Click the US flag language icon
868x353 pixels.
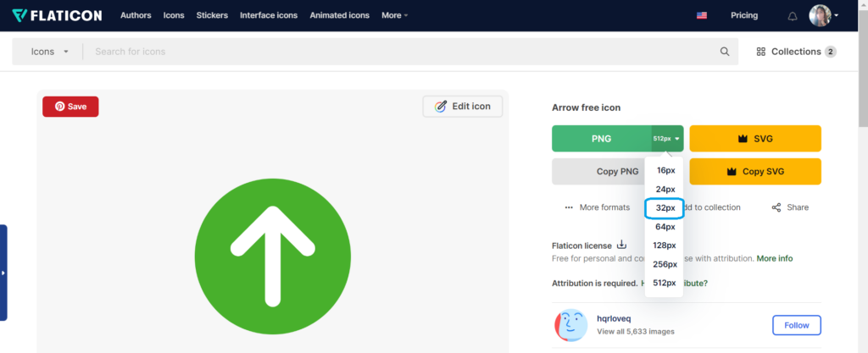tap(702, 16)
